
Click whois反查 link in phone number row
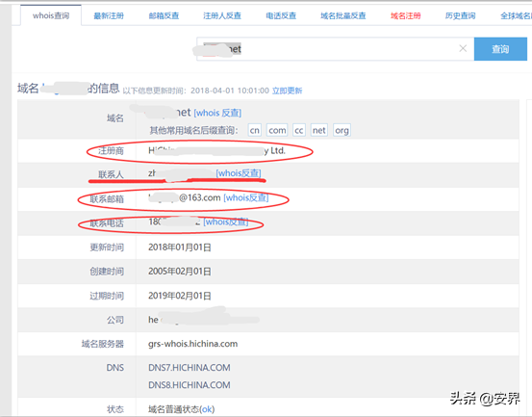point(226,222)
